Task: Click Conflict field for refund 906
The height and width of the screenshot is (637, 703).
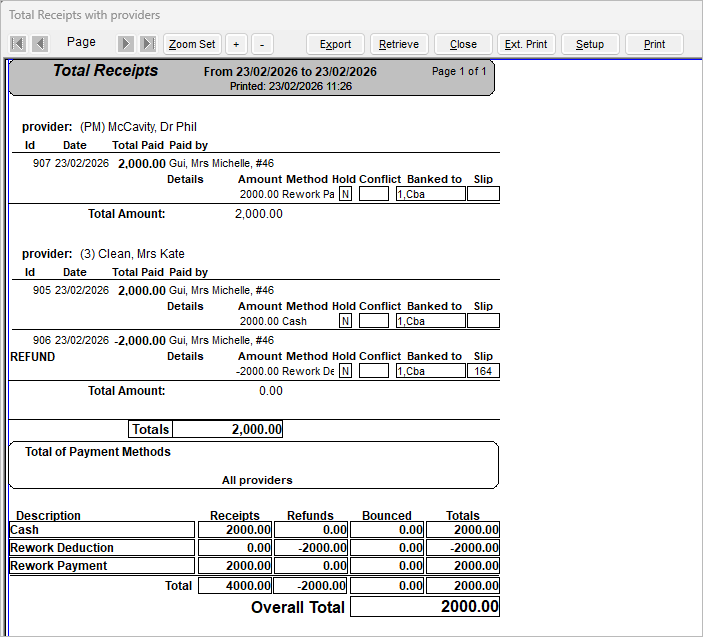Action: (374, 371)
